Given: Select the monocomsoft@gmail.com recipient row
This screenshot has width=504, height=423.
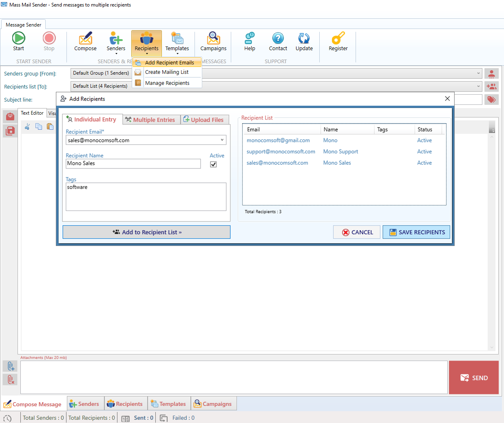Looking at the screenshot, I should point(344,140).
